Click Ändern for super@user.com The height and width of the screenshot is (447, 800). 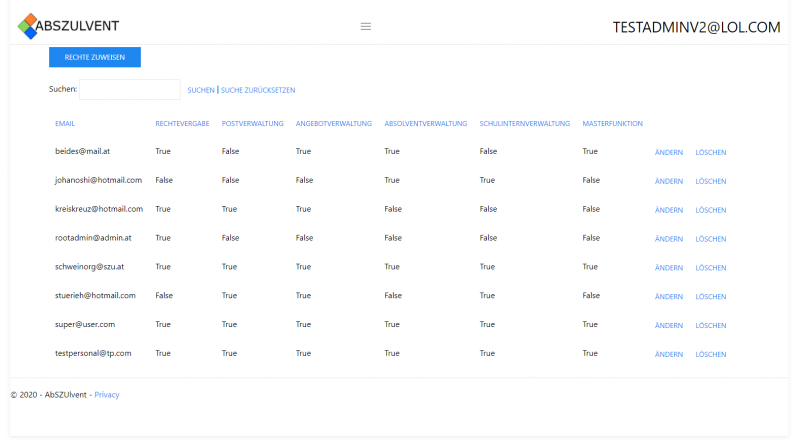(669, 325)
